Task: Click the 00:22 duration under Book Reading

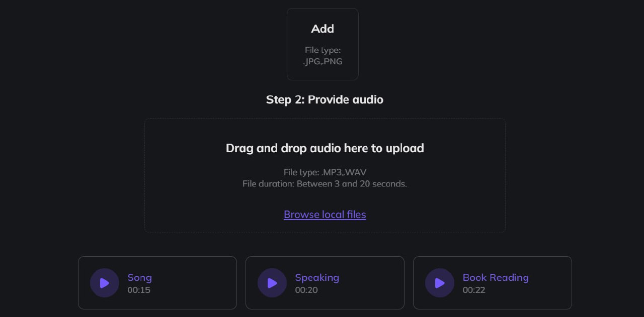Action: 474,290
